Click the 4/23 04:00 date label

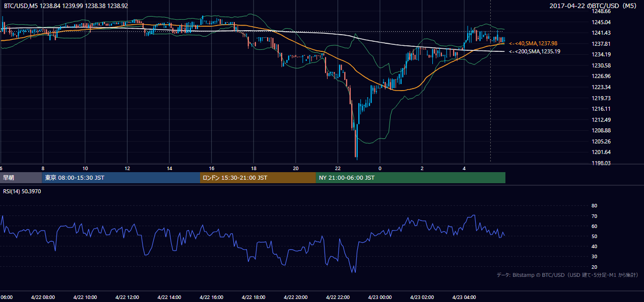pyautogui.click(x=464, y=297)
